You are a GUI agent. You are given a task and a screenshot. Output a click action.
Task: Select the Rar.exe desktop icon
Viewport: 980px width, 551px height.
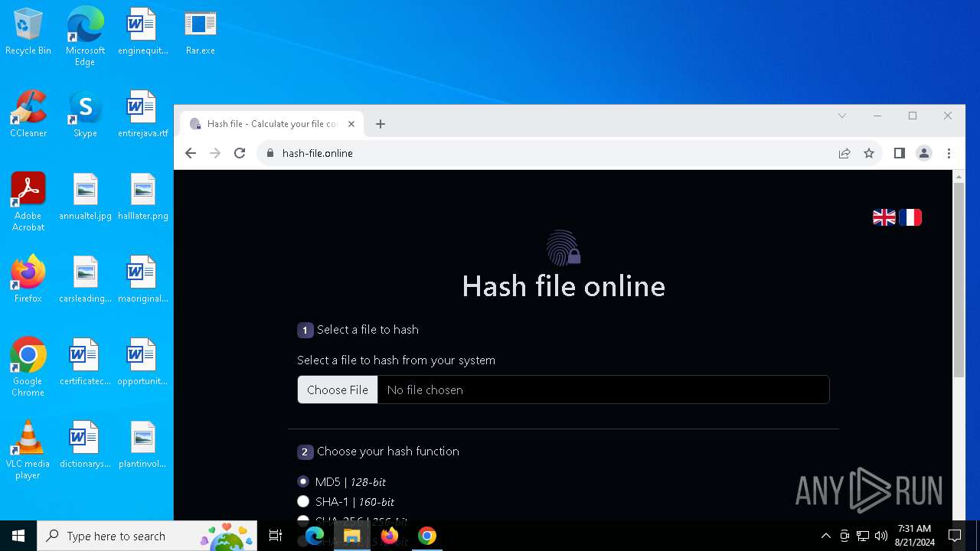[200, 32]
